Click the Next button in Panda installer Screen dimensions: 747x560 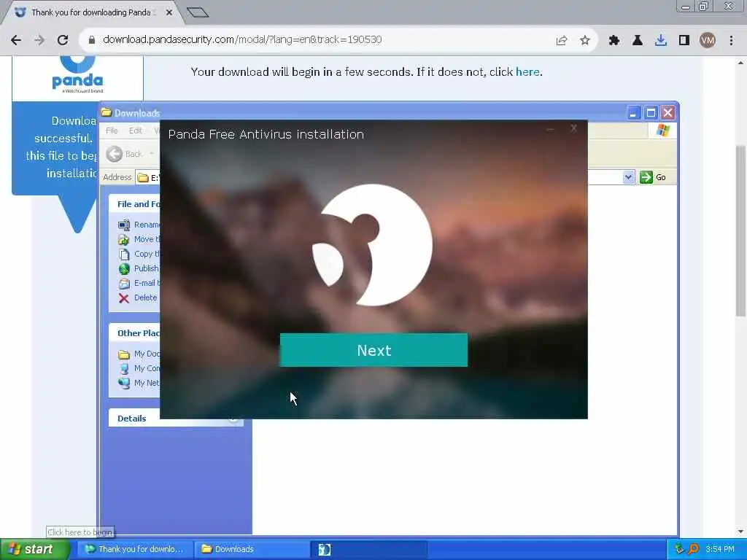click(x=373, y=350)
